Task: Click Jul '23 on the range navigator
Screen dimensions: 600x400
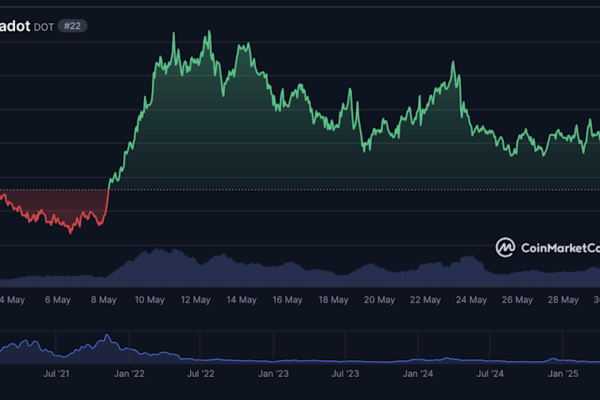Action: point(345,374)
